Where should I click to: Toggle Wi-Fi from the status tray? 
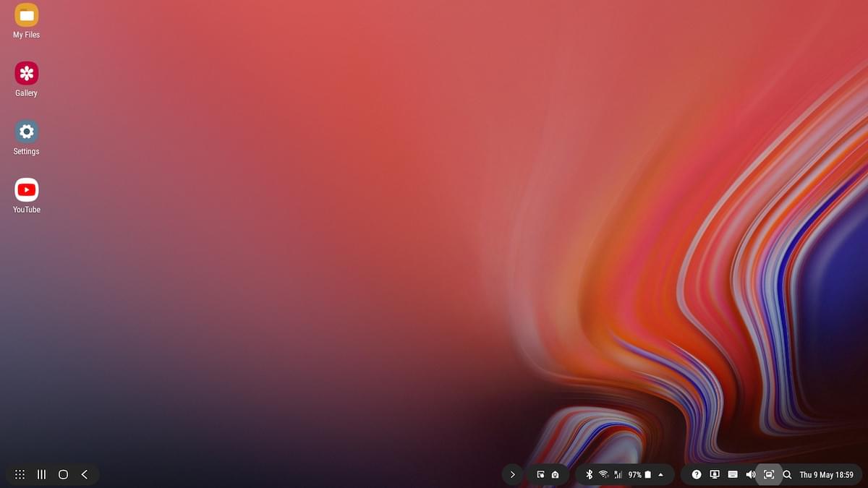(x=603, y=474)
